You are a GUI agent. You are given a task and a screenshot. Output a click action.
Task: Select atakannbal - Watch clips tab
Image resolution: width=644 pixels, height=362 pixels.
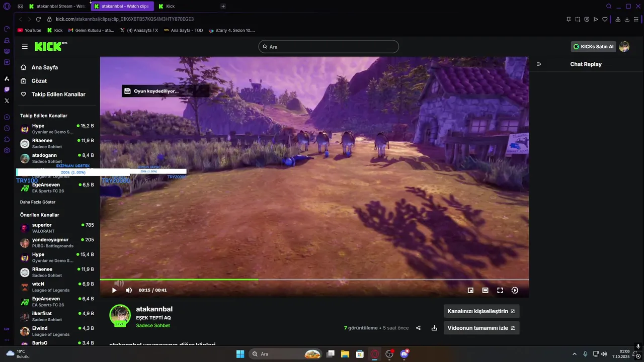click(123, 6)
